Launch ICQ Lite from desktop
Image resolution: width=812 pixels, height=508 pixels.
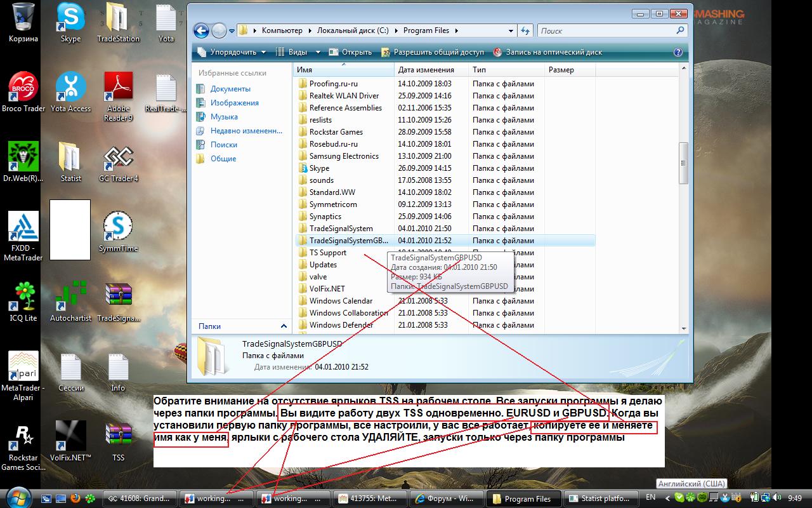tap(23, 302)
